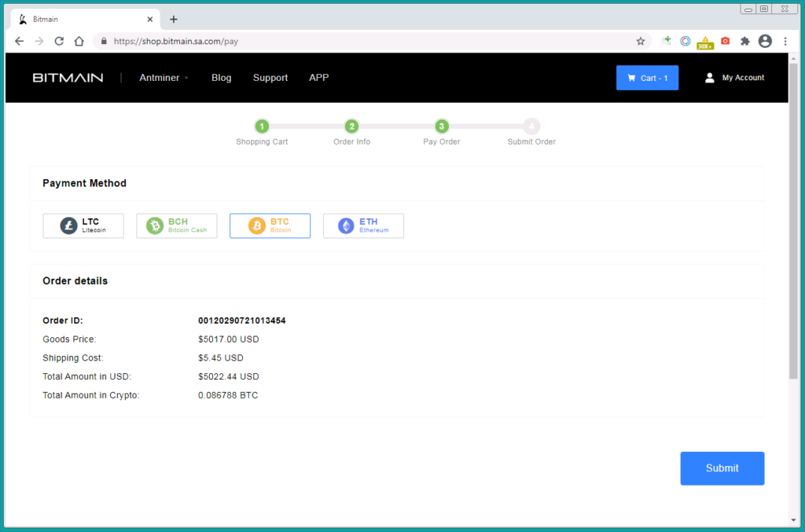The width and height of the screenshot is (805, 532).
Task: Click the browser forward arrow
Action: [x=39, y=41]
